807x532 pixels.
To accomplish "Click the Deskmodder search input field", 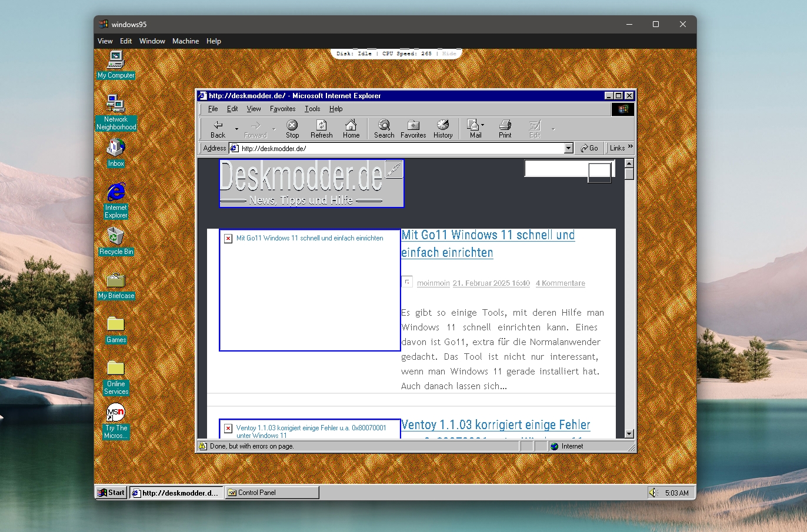I will [x=556, y=169].
